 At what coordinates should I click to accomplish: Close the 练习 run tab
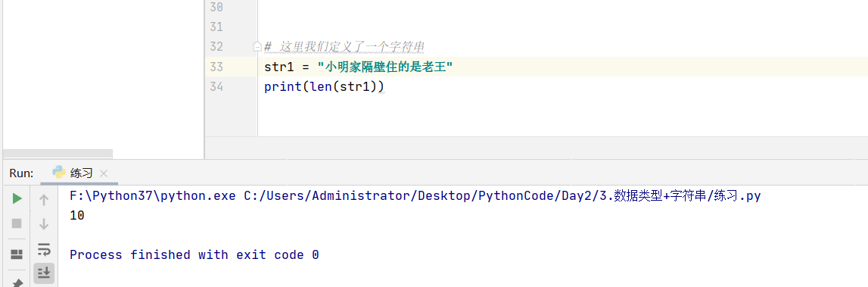click(104, 173)
